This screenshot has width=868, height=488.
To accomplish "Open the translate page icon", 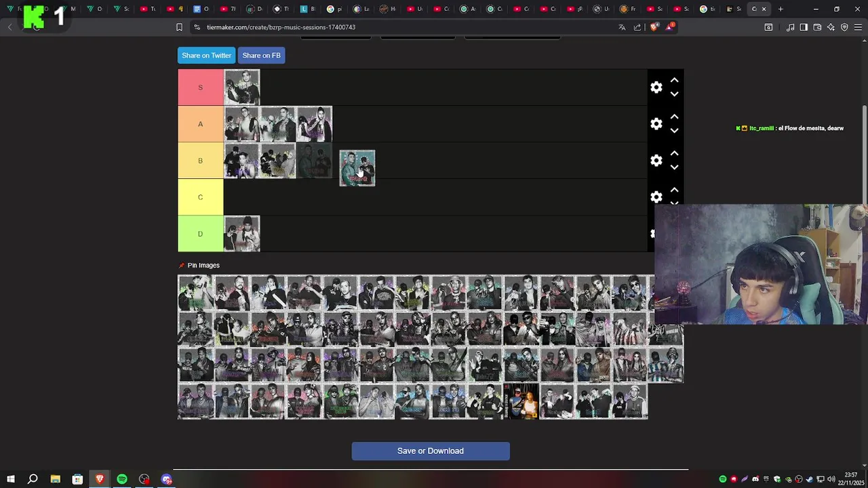I will click(x=622, y=27).
